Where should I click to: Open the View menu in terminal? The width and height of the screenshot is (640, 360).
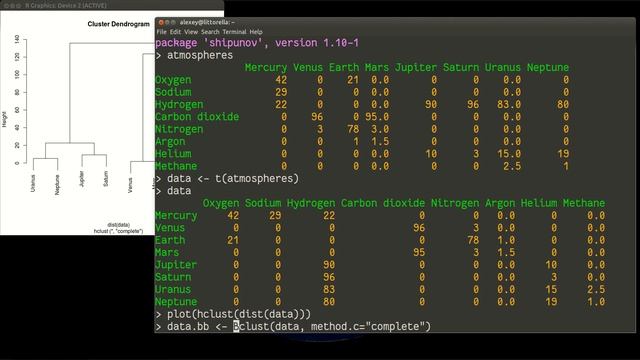point(191,32)
